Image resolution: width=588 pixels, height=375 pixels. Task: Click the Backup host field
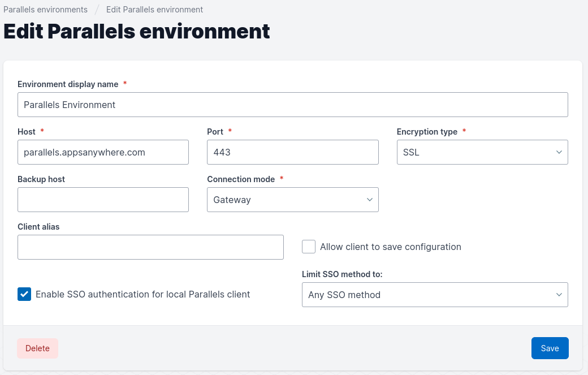point(103,200)
